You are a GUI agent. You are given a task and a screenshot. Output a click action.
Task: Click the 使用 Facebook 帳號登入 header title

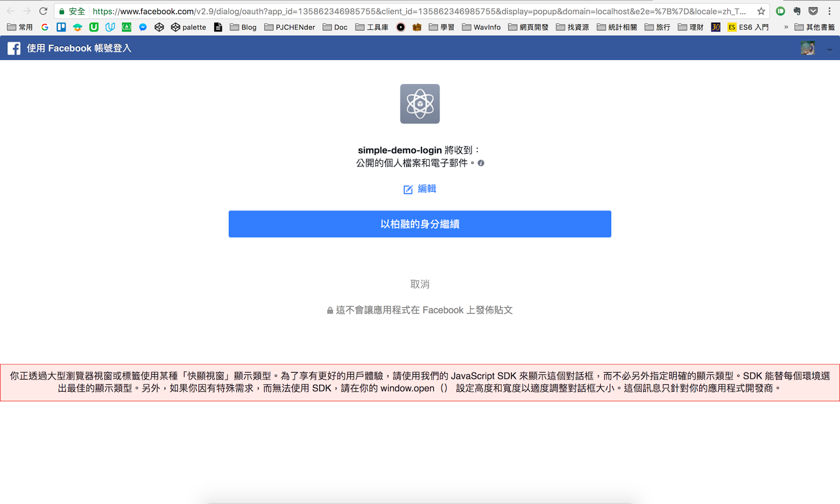click(79, 48)
